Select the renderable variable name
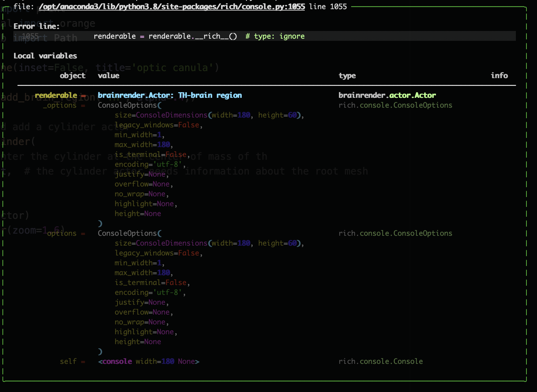Viewport: 537px width, 392px height. point(56,95)
